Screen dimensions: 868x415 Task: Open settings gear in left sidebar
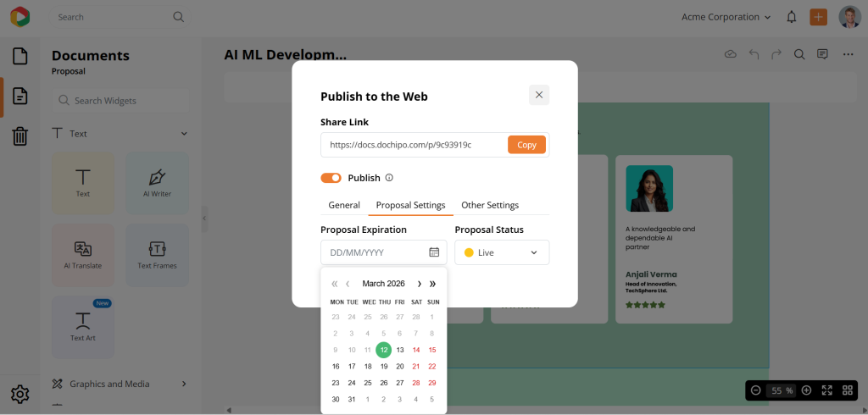[x=20, y=394]
